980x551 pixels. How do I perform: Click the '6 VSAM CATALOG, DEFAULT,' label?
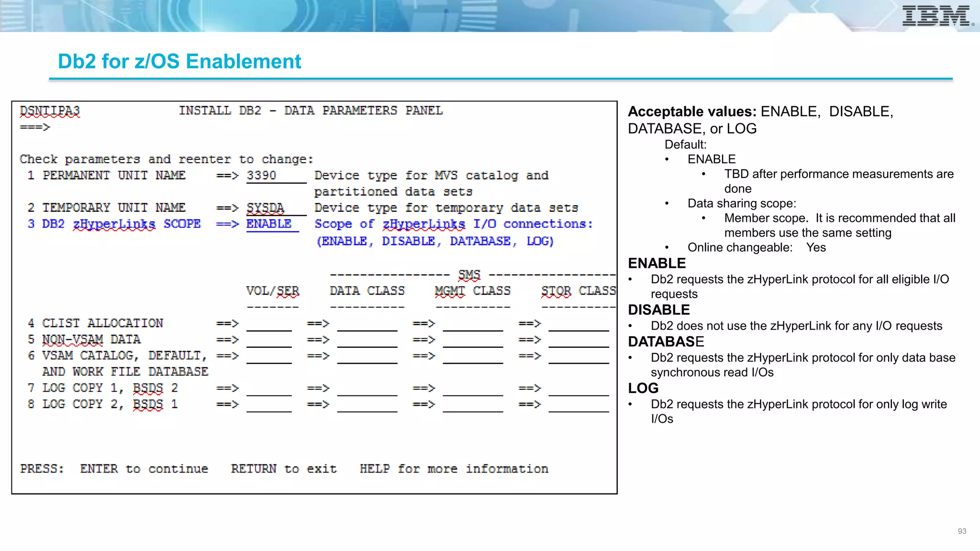pyautogui.click(x=118, y=356)
